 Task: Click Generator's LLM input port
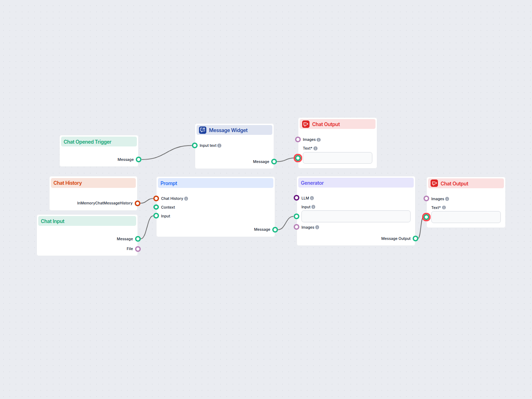click(297, 198)
